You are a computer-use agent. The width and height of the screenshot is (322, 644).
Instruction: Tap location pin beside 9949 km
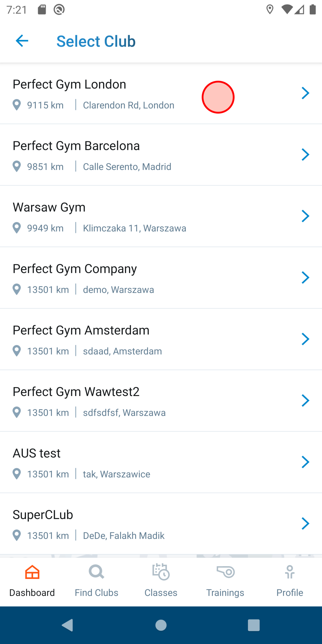(x=17, y=228)
